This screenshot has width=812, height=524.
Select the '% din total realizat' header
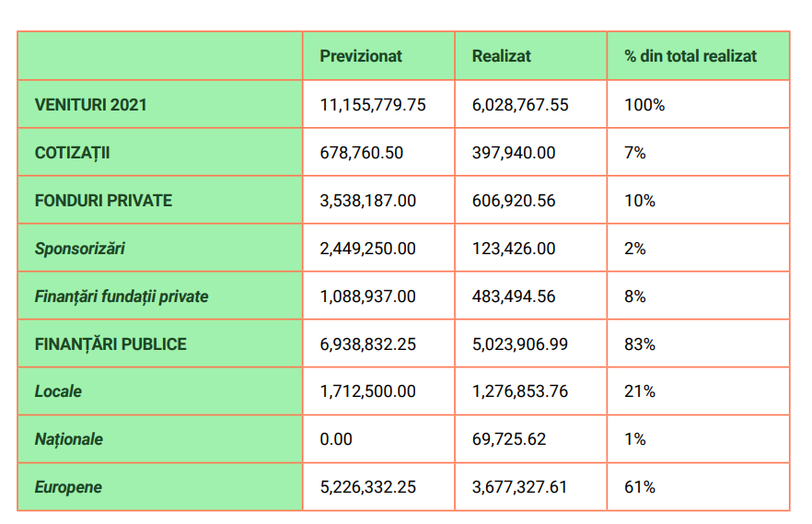(x=690, y=56)
